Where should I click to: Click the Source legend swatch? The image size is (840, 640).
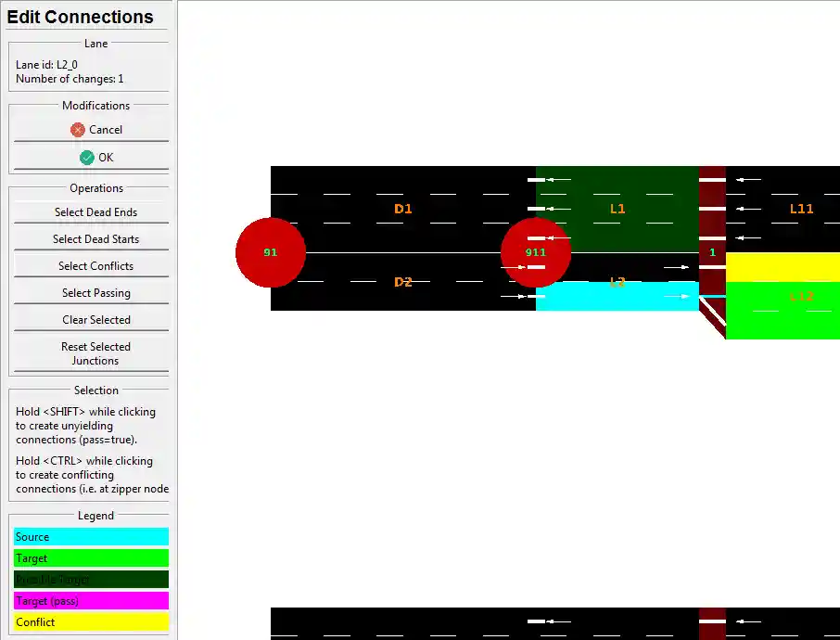[x=91, y=536]
